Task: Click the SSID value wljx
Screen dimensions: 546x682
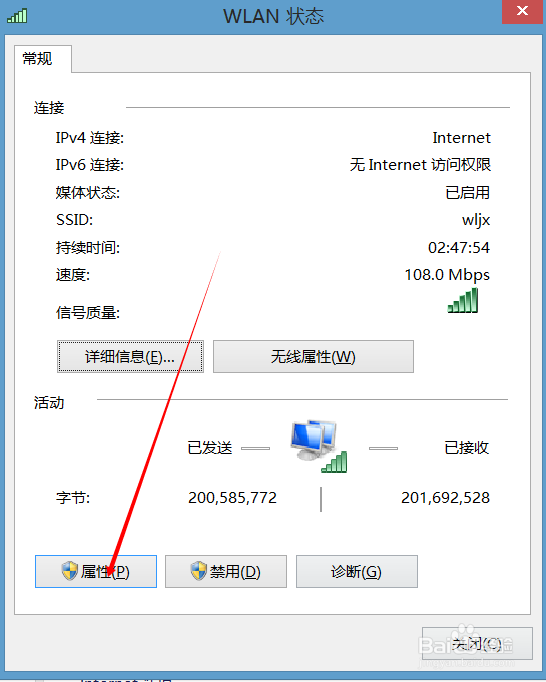Action: coord(476,220)
